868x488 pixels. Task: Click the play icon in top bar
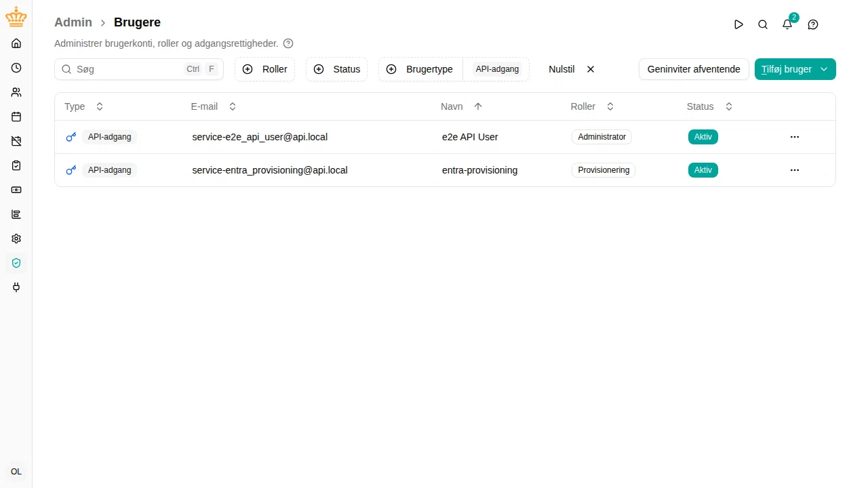738,24
